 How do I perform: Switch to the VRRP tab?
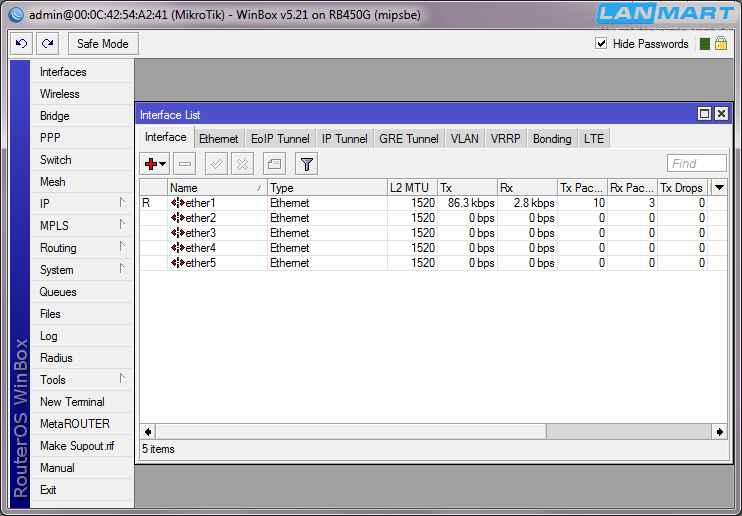point(505,139)
